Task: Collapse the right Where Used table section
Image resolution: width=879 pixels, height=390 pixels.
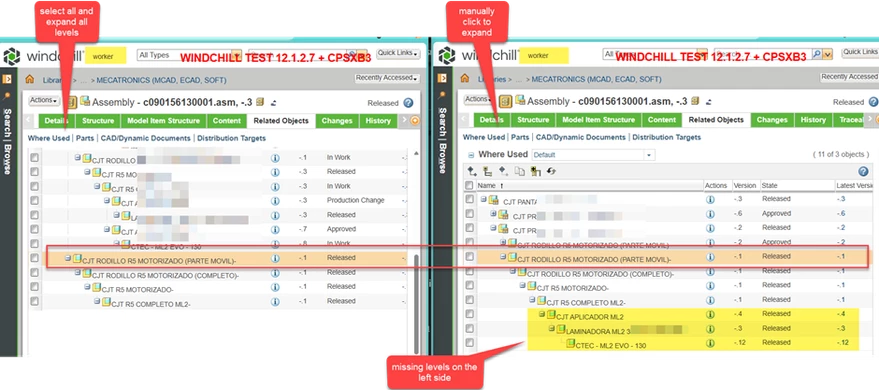Action: (471, 155)
